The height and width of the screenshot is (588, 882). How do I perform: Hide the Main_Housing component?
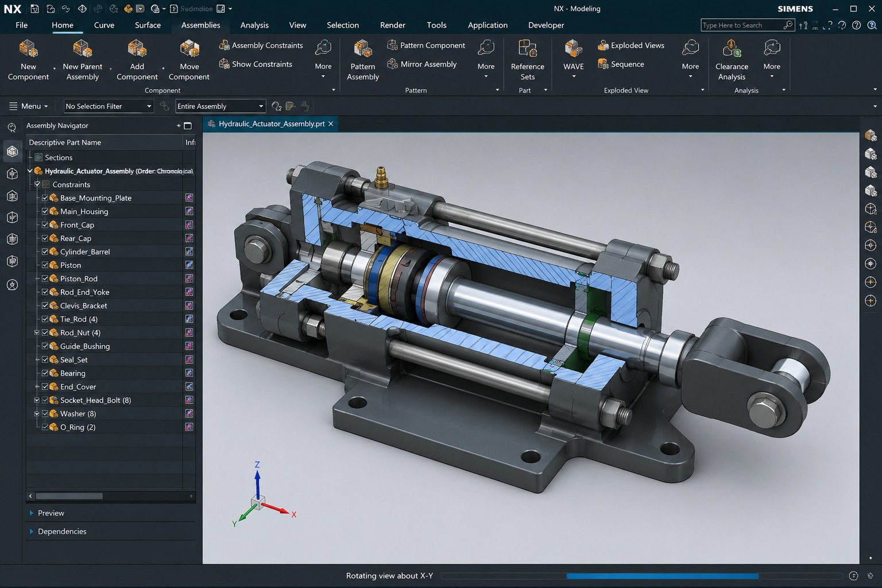(x=45, y=211)
